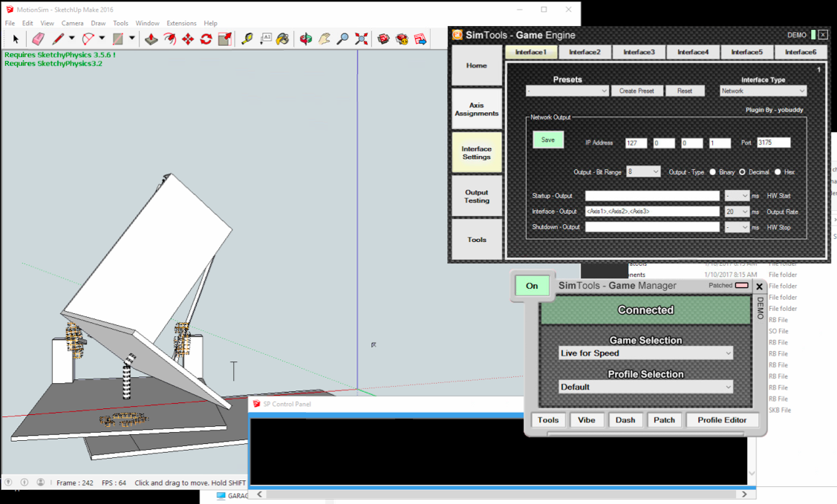Click the sign-in user status icon
The width and height of the screenshot is (837, 504).
point(41,482)
